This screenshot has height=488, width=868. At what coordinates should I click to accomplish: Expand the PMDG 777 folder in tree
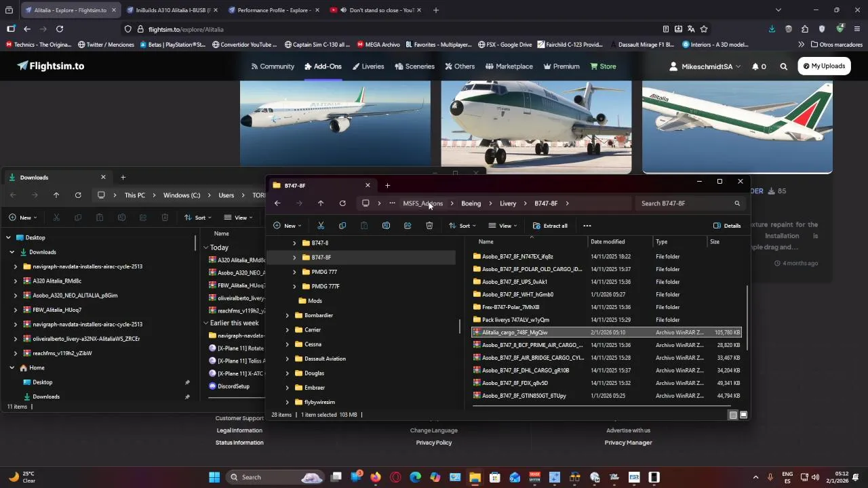(294, 272)
